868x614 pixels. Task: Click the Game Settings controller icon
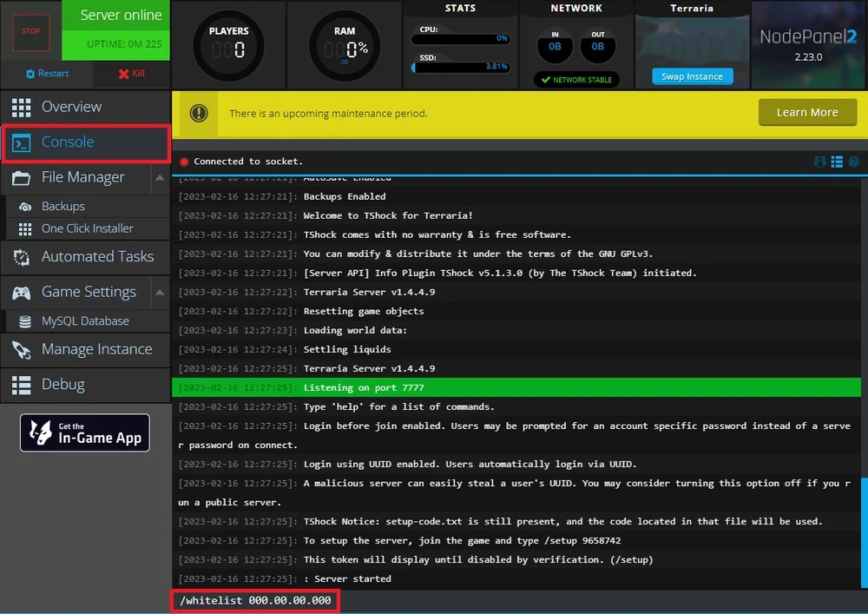(x=22, y=293)
